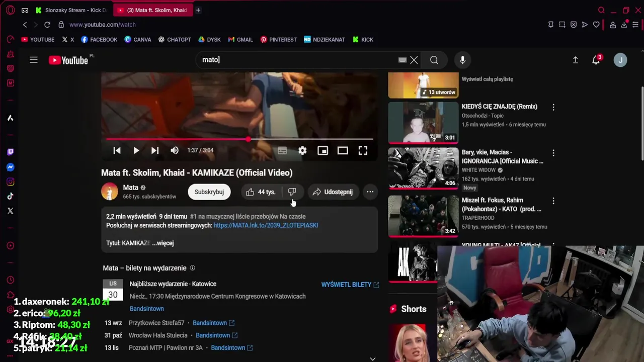644x362 pixels.
Task: Open options for Miszel ft. Fokus video
Action: click(x=553, y=201)
